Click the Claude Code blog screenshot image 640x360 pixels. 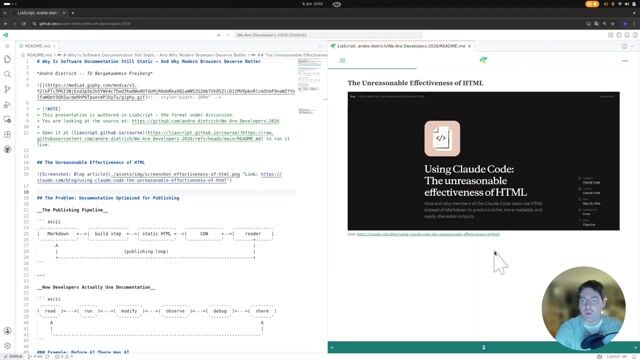(x=484, y=161)
